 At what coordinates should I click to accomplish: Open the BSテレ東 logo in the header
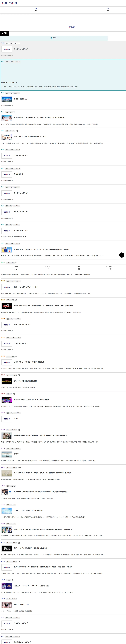pos(13,3)
